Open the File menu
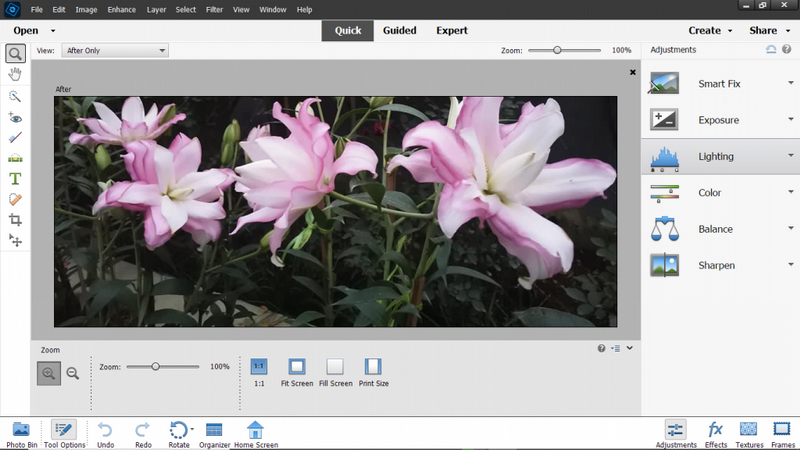The image size is (800, 450). (x=37, y=10)
